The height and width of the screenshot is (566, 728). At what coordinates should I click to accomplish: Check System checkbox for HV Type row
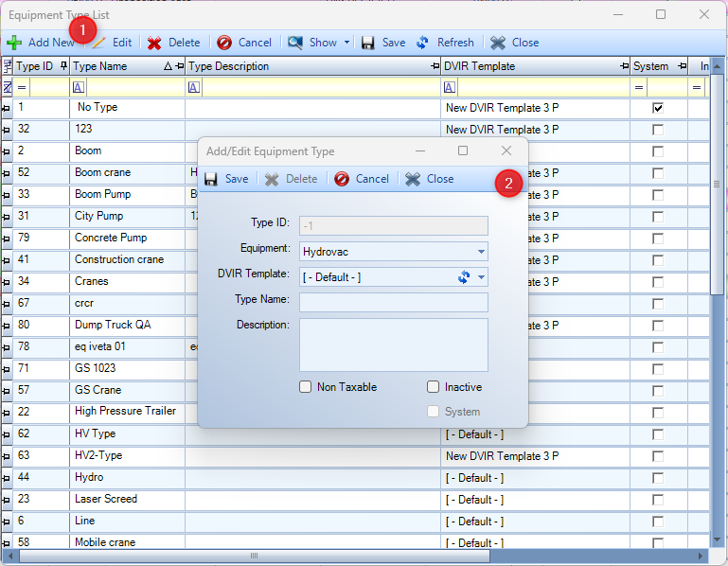(x=657, y=434)
